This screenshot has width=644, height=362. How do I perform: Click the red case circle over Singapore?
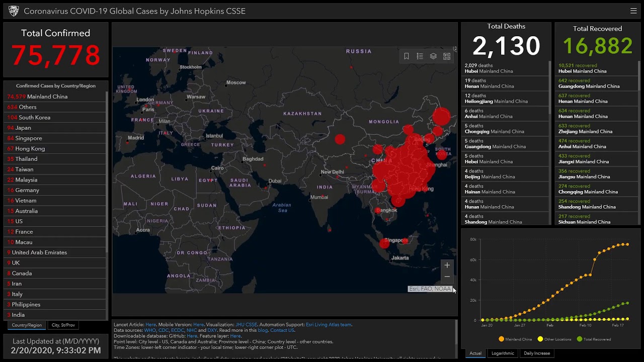click(x=384, y=243)
